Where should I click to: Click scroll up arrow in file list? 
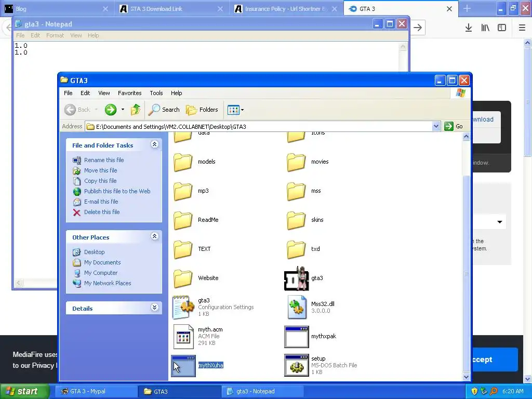pyautogui.click(x=466, y=137)
